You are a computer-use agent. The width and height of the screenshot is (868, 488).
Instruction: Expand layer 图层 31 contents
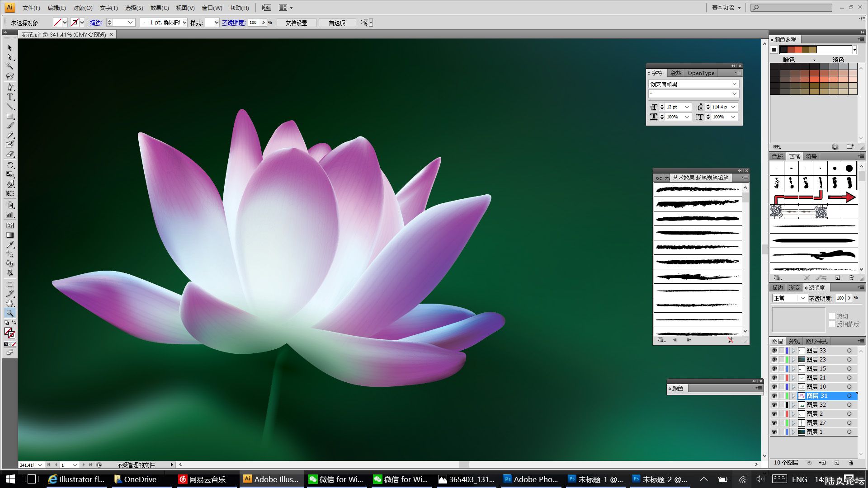pos(793,396)
